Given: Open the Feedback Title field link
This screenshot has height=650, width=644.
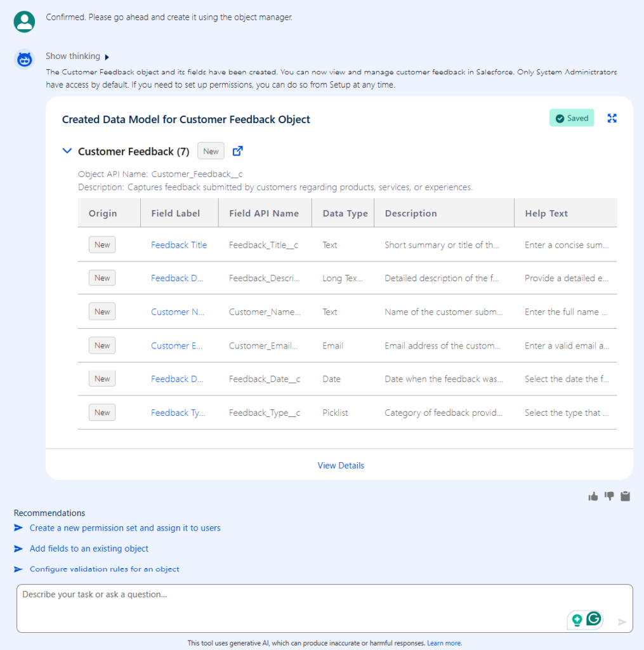Looking at the screenshot, I should coord(179,245).
